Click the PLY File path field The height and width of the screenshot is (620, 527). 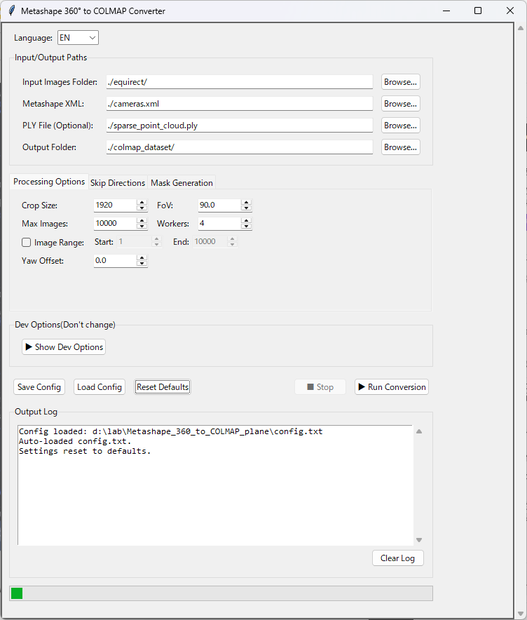pyautogui.click(x=239, y=125)
